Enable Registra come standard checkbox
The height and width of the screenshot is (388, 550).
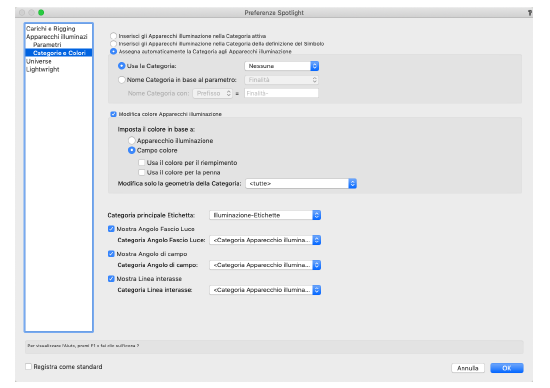pos(28,367)
